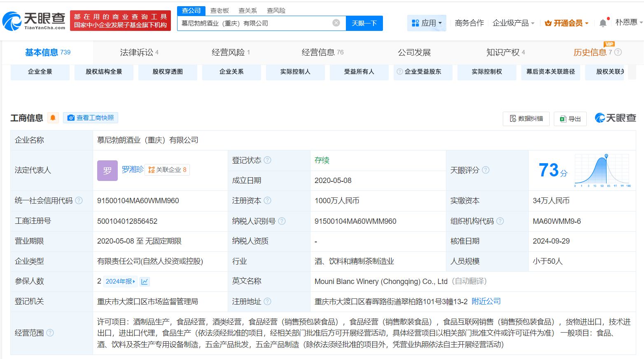
Task: Click the approval date 2024-09-29
Action: coord(551,241)
